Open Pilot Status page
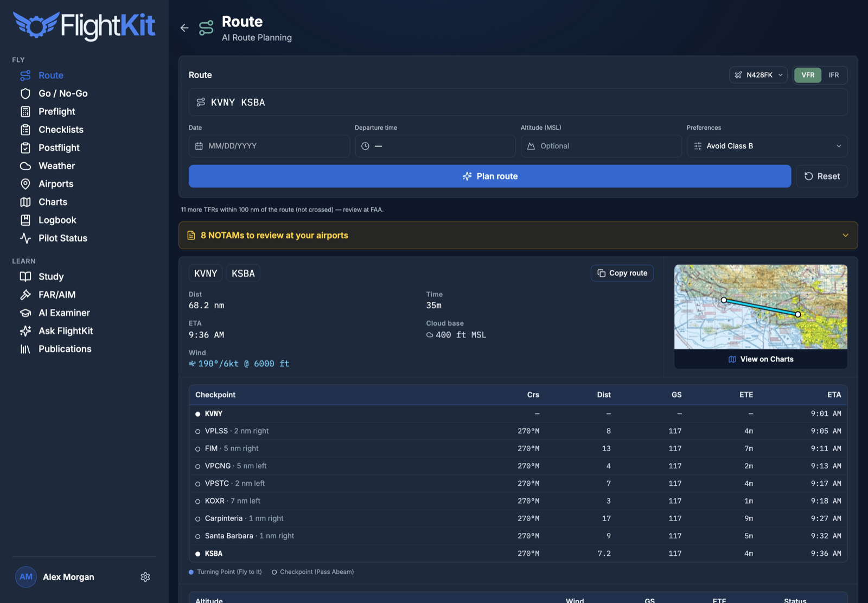The width and height of the screenshot is (868, 603). click(x=63, y=238)
